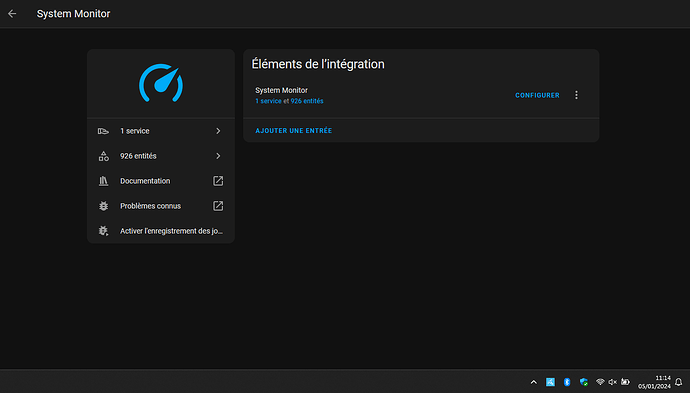Click the bug icon beside Problèmes connus
This screenshot has width=690, height=393.
(103, 206)
